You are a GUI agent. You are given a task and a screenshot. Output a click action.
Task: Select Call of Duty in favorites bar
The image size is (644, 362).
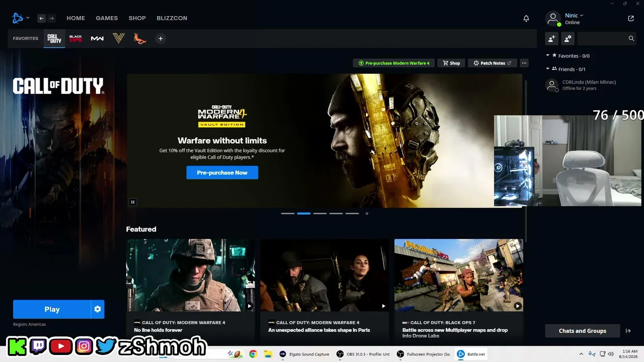[54, 38]
